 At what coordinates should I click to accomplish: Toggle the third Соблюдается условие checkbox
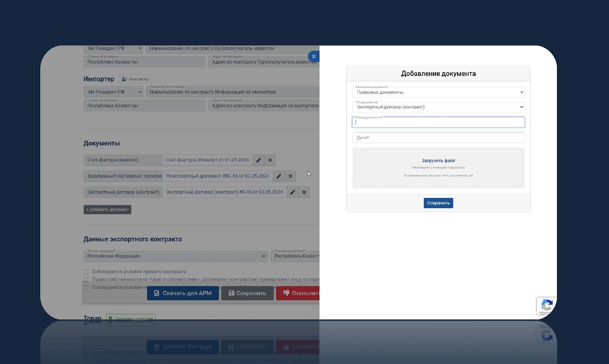click(x=86, y=287)
